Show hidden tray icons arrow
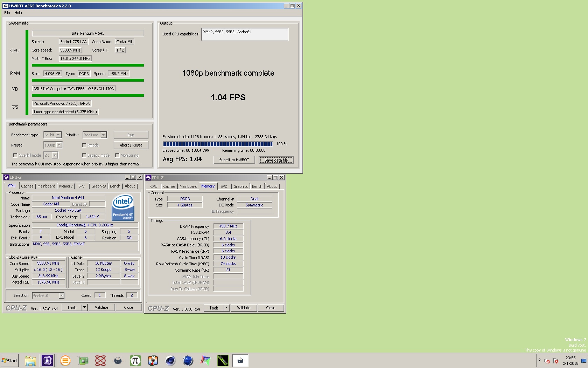 tap(539, 360)
